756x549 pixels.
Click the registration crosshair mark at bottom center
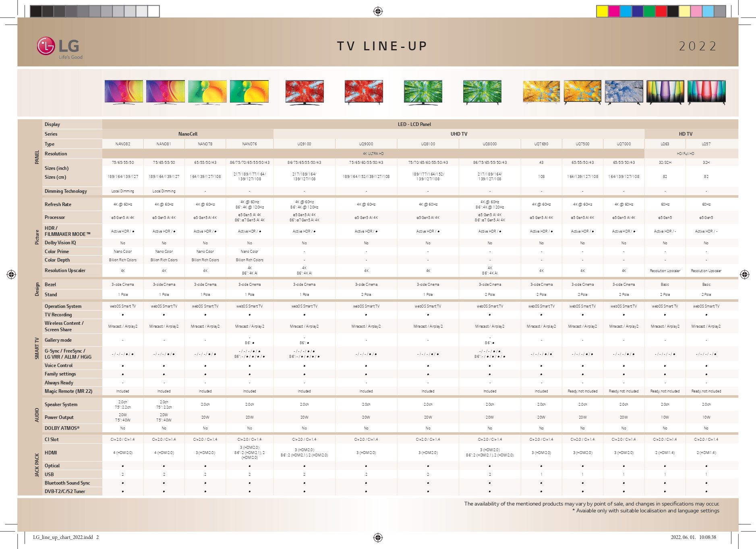pos(378,537)
